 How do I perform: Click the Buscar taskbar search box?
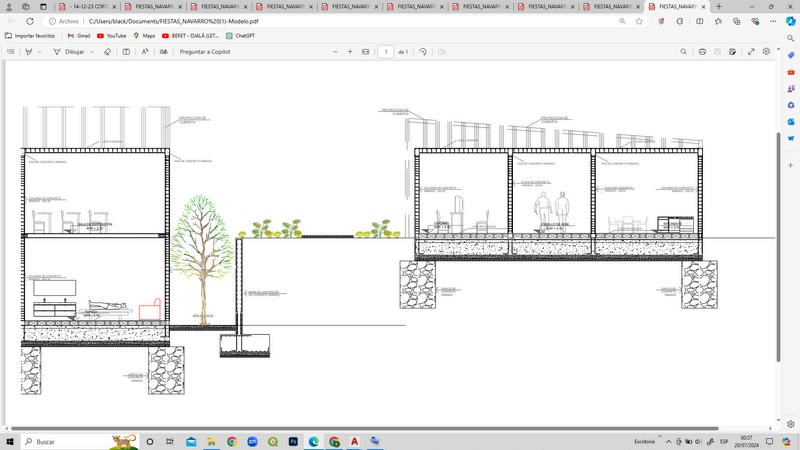tap(79, 441)
